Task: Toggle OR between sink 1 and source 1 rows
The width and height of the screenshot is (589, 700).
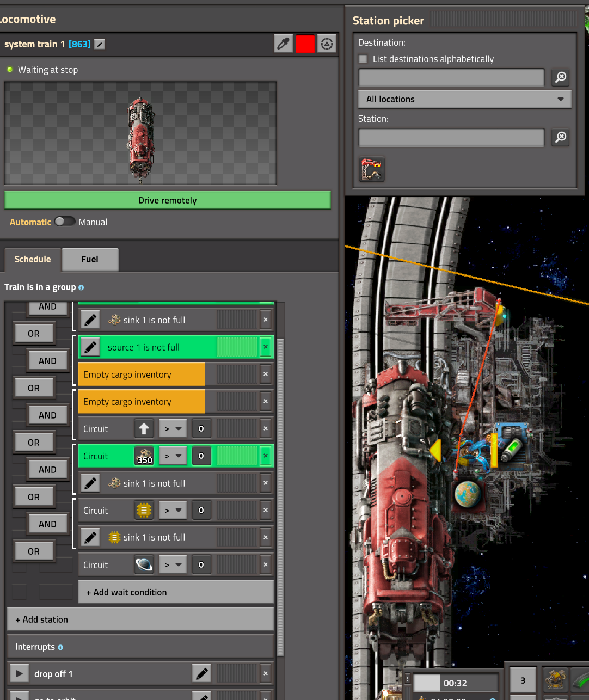Action: (34, 334)
